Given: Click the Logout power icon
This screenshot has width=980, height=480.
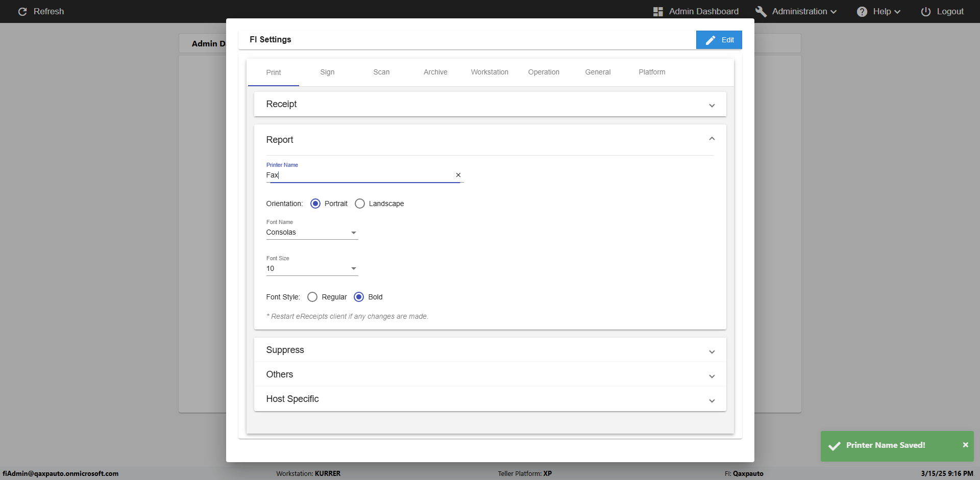Looking at the screenshot, I should click(x=925, y=11).
